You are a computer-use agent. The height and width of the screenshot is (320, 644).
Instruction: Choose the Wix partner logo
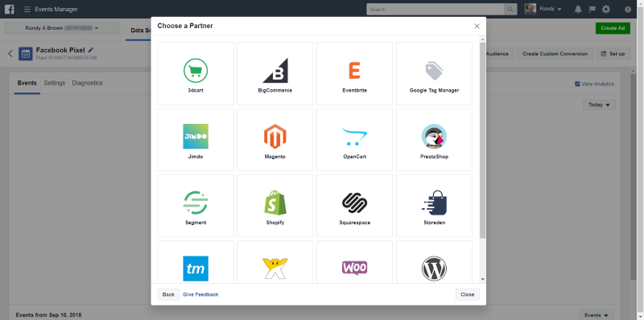(x=275, y=268)
